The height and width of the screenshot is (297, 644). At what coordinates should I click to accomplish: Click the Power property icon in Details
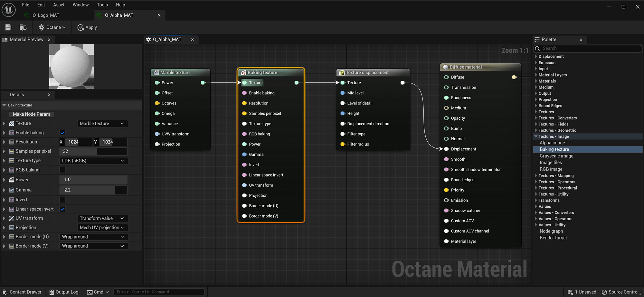coord(12,180)
